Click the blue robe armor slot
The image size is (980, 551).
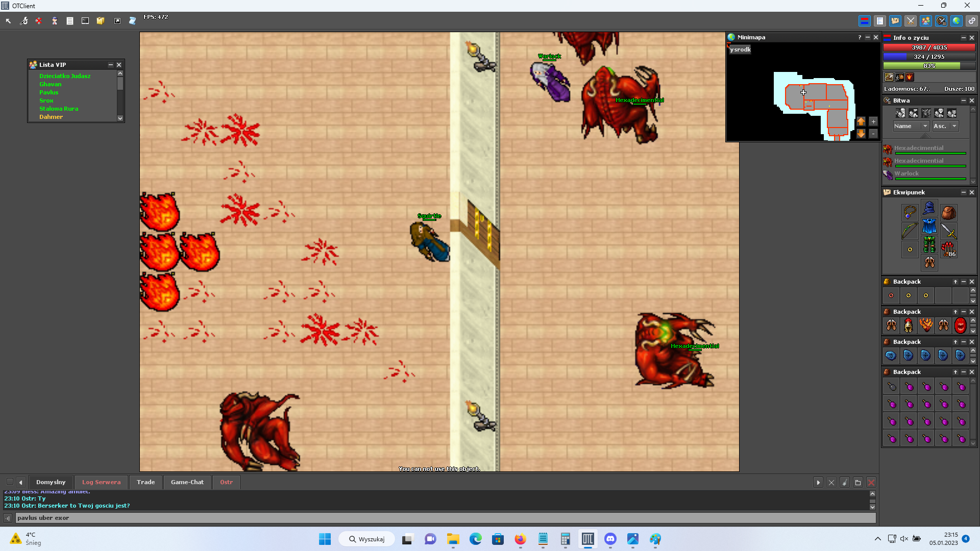[x=929, y=227]
